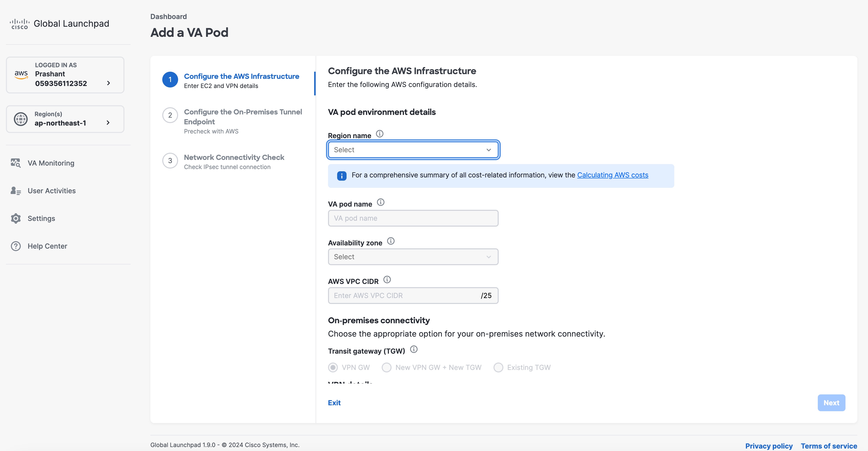Screen dimensions: 868x451
Task: Click info icon next to Region name
Action: [379, 134]
